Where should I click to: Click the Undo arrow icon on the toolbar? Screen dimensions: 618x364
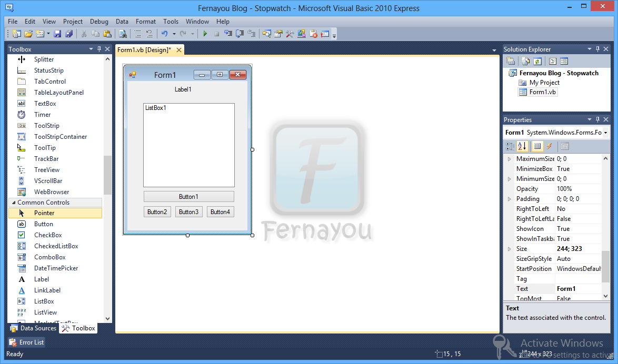(x=166, y=33)
